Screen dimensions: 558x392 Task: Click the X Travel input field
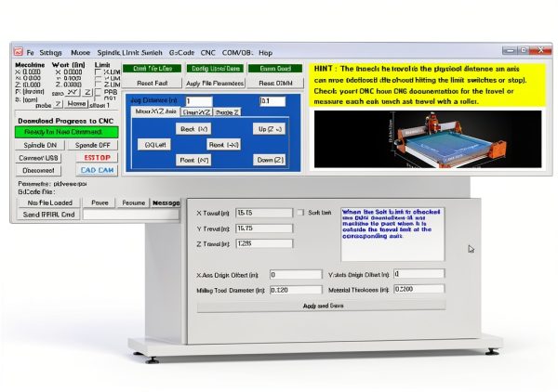click(264, 213)
